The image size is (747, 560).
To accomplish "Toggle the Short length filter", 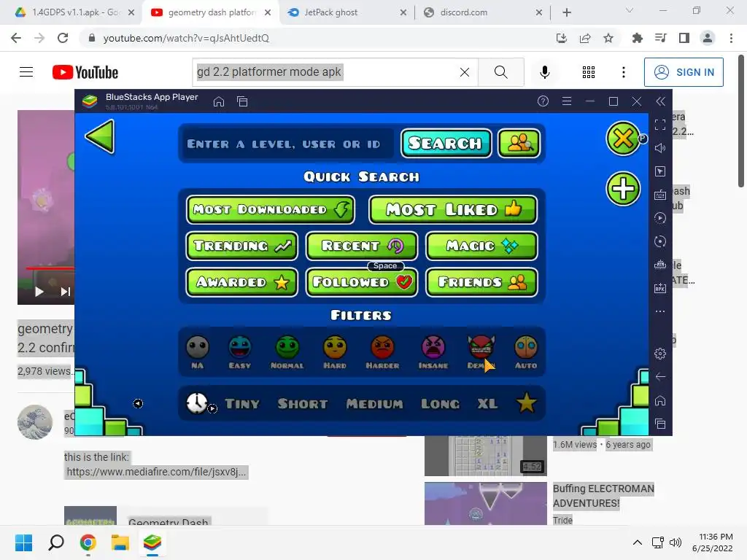I will pos(303,404).
